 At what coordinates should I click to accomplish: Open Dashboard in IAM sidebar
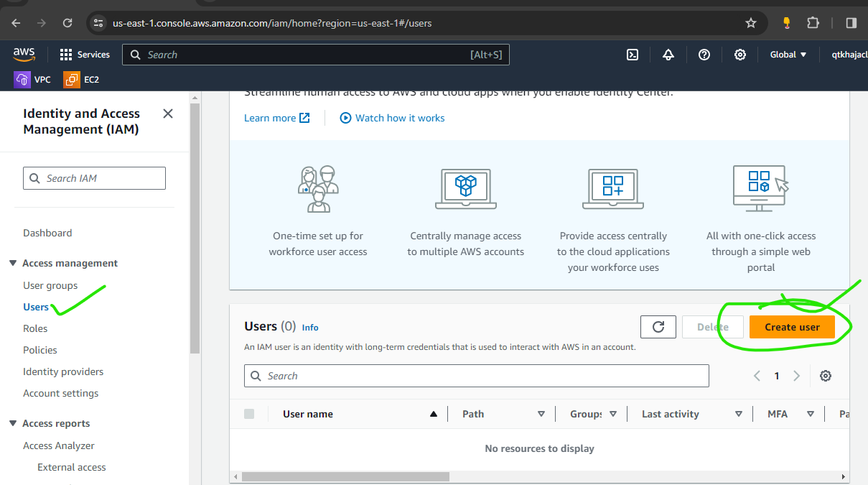(x=47, y=233)
